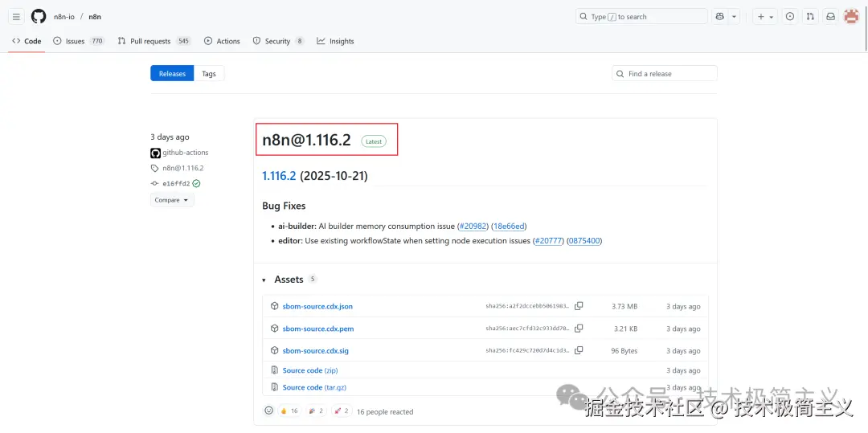Download sbom-source.cdx.pem

pyautogui.click(x=317, y=329)
